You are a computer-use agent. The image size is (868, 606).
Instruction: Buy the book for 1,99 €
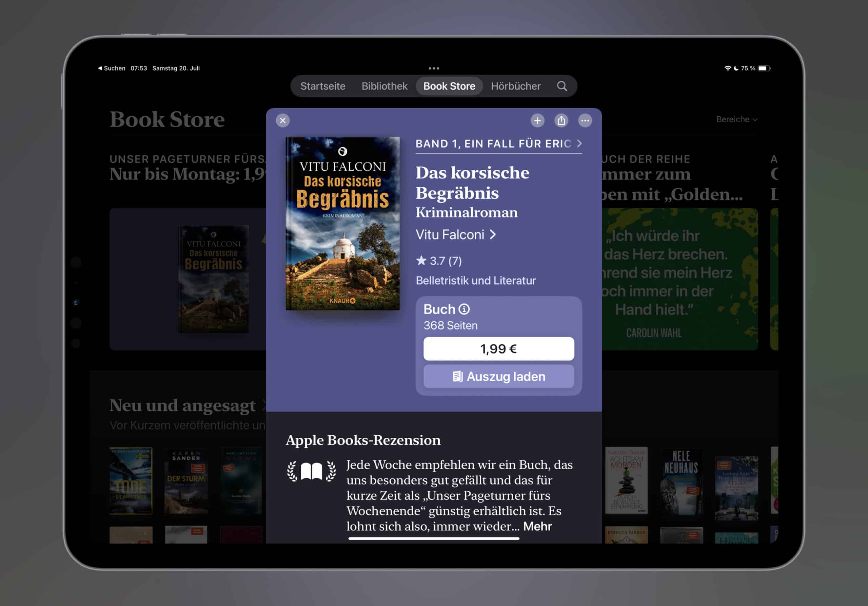click(498, 349)
